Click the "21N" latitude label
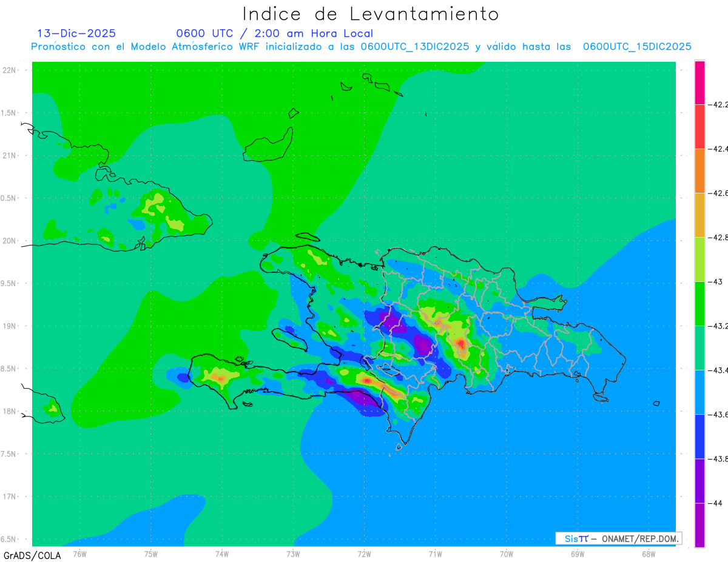This screenshot has width=728, height=562. pos(10,155)
